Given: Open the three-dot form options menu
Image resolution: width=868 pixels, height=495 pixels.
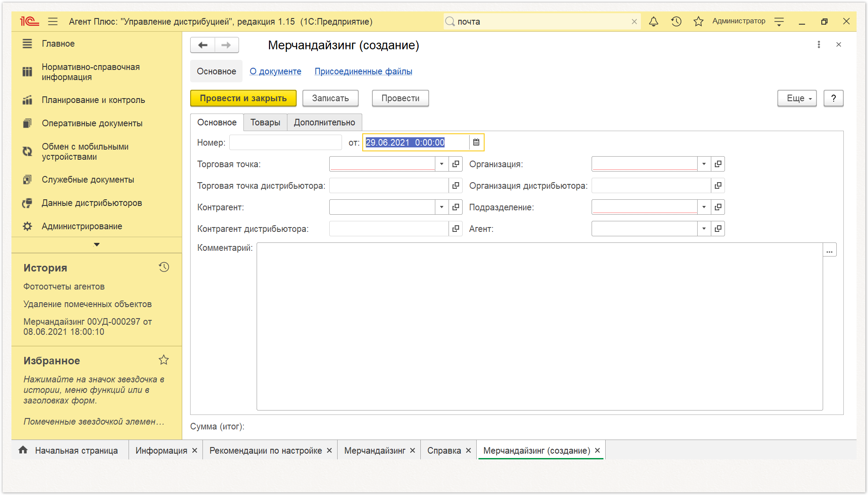Looking at the screenshot, I should [x=819, y=44].
